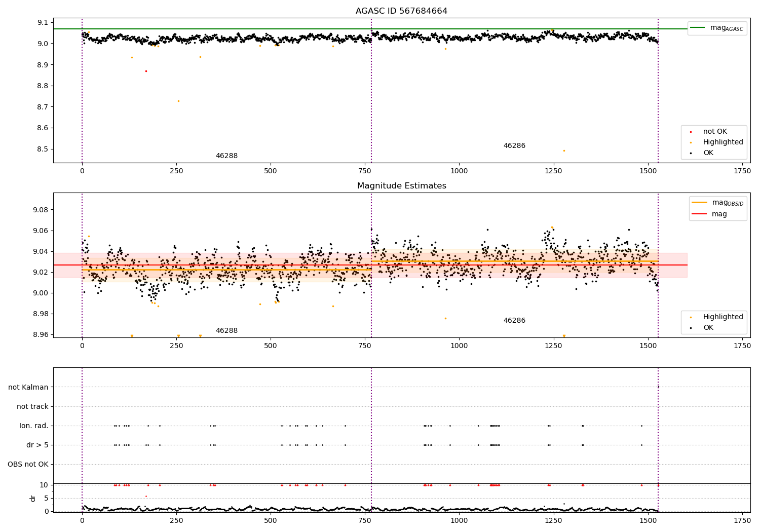Screen dimensions: 760x532
Task: Click the green line sample in mag AGASC legend
Action: [x=698, y=28]
